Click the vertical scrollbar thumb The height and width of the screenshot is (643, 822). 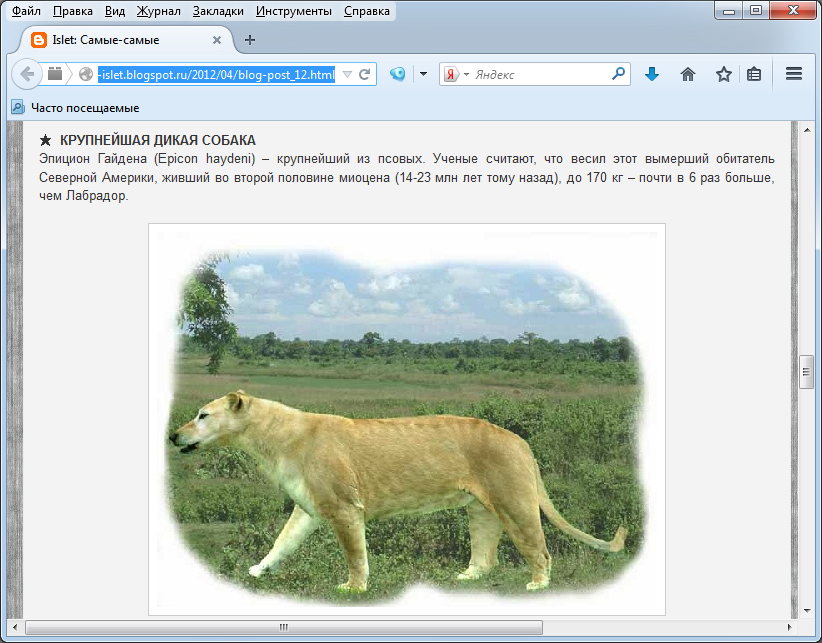coord(807,371)
